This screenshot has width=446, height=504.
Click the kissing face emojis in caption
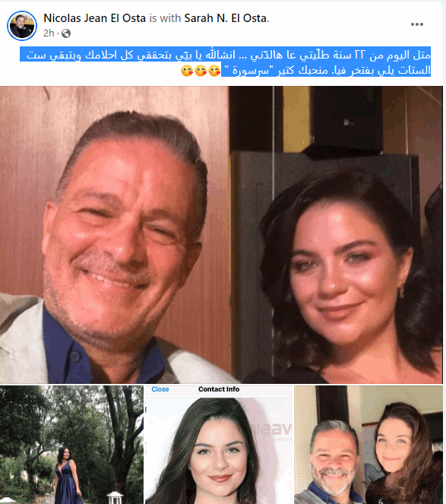(x=201, y=71)
